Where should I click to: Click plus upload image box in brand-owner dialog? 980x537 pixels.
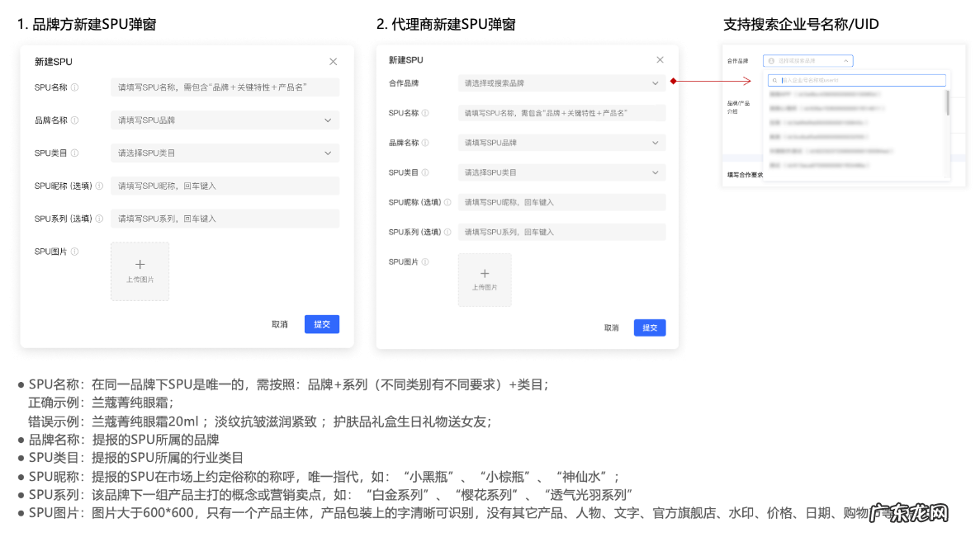point(140,271)
